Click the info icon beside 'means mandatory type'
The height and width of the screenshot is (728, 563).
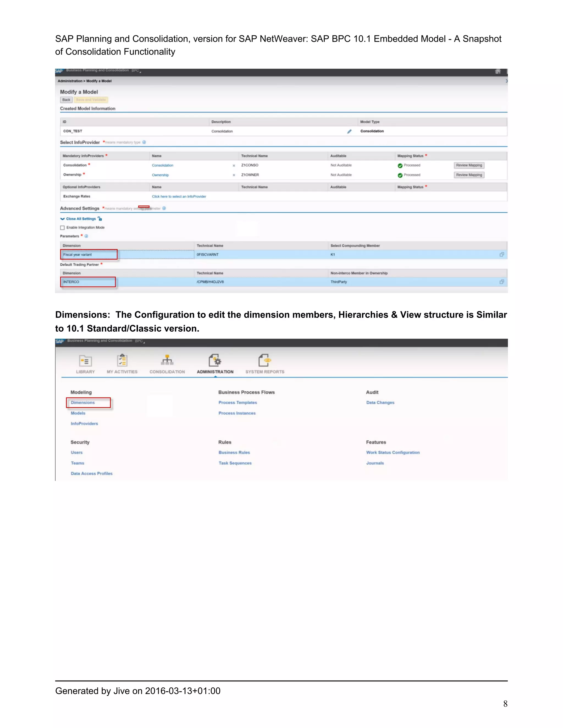[144, 142]
